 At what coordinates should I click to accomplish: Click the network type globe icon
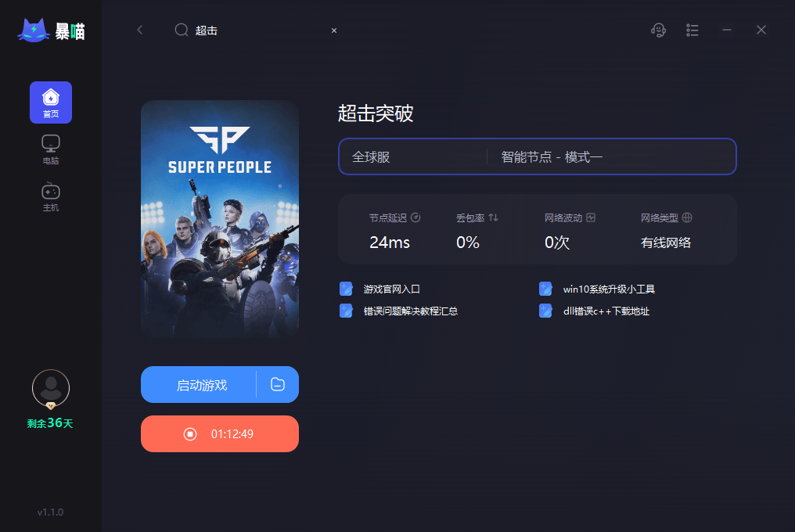point(687,217)
